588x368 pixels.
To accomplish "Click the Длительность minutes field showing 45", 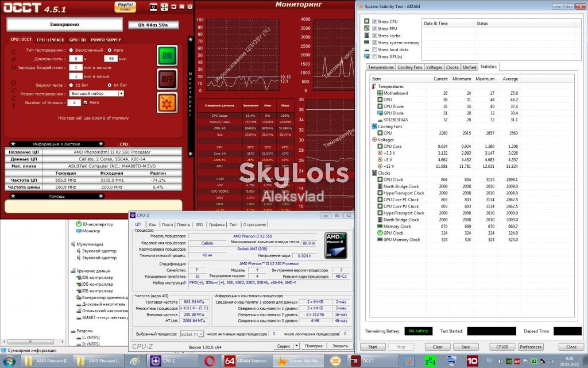I will [111, 59].
